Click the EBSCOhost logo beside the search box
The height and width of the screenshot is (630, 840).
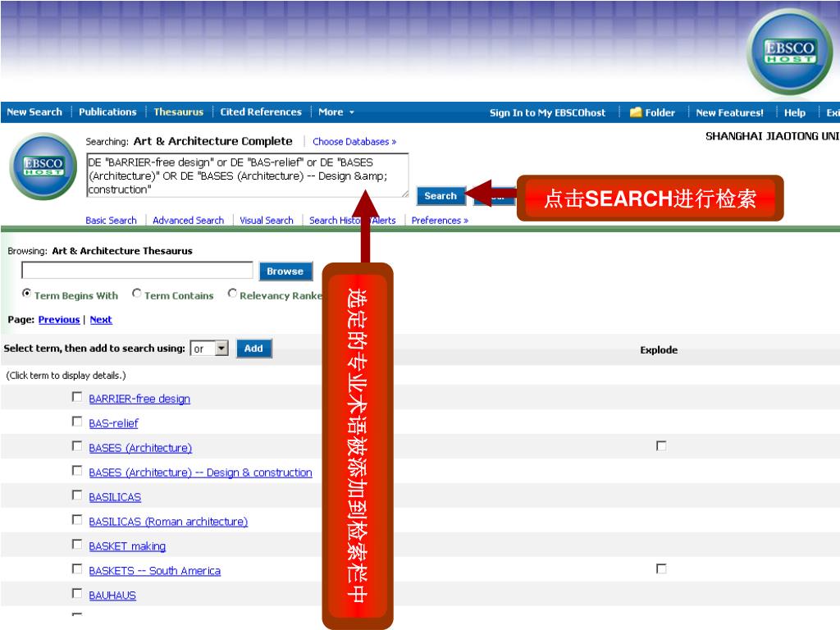[x=43, y=167]
